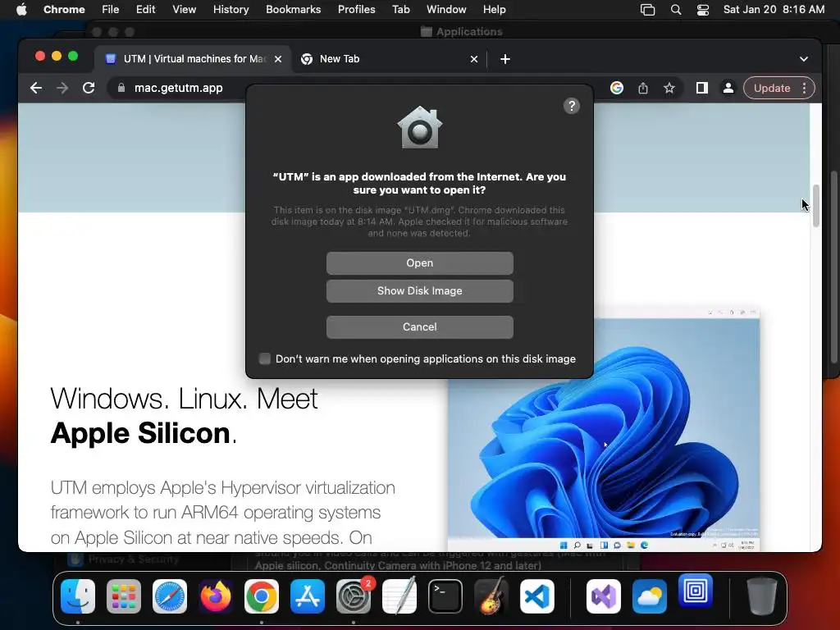Viewport: 840px width, 630px height.
Task: Open the Window menu
Action: click(446, 9)
